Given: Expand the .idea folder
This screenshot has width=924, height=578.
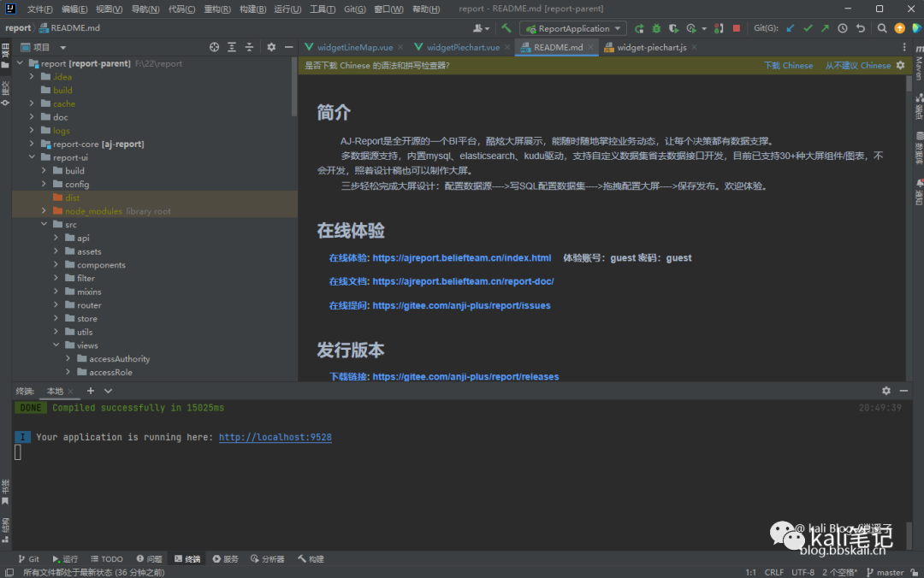Looking at the screenshot, I should [32, 77].
